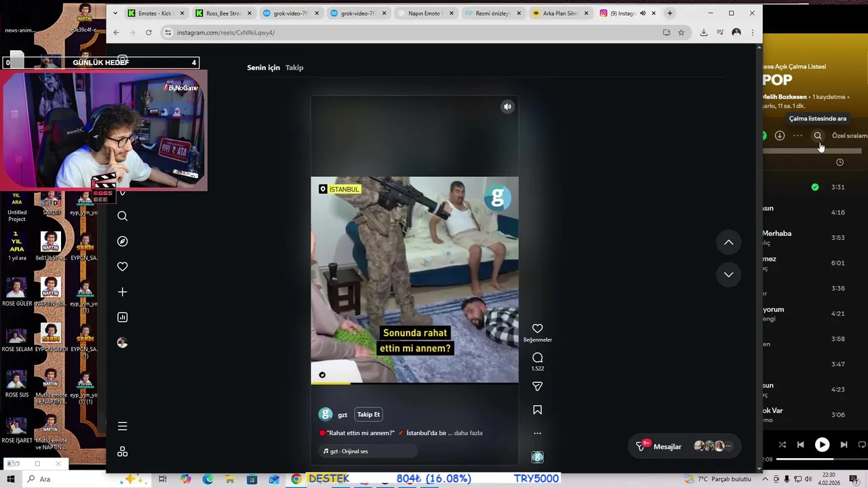Open Chrome profile avatar
This screenshot has height=488, width=868.
(x=736, y=33)
